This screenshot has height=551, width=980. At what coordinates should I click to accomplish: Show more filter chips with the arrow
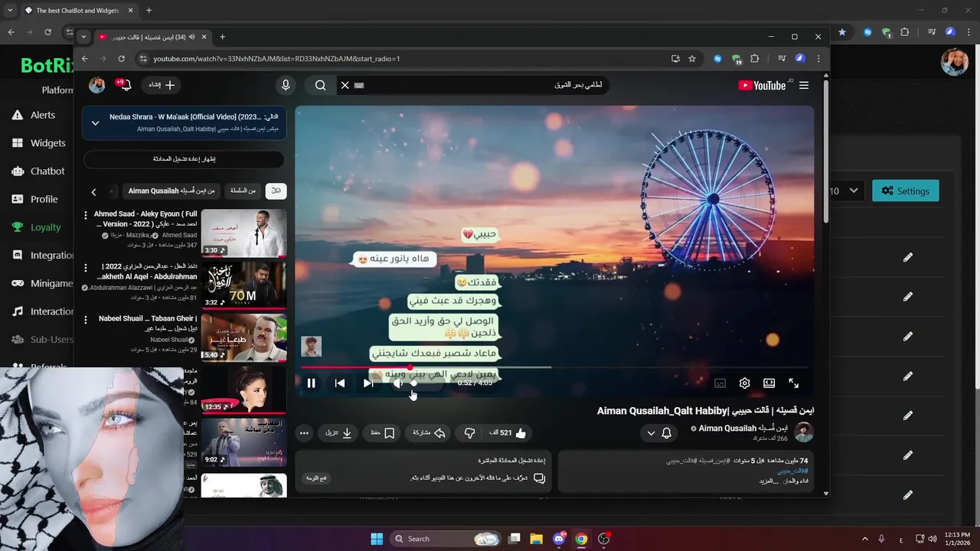click(x=93, y=192)
